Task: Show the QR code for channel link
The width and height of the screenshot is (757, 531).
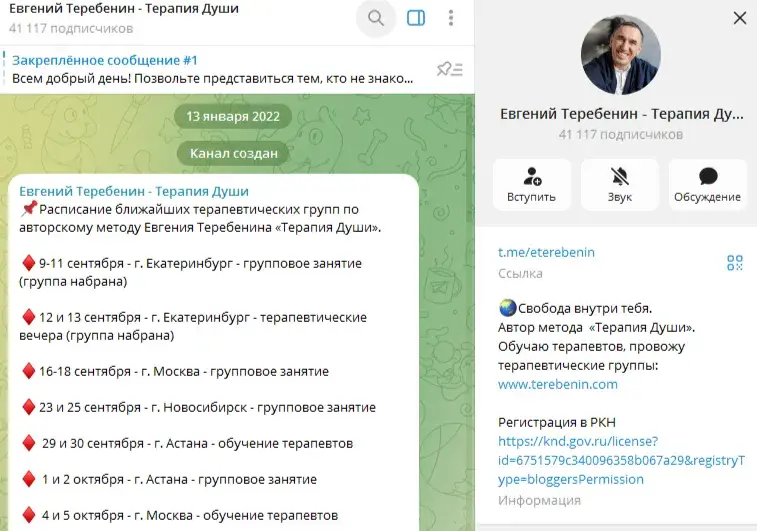Action: point(734,263)
